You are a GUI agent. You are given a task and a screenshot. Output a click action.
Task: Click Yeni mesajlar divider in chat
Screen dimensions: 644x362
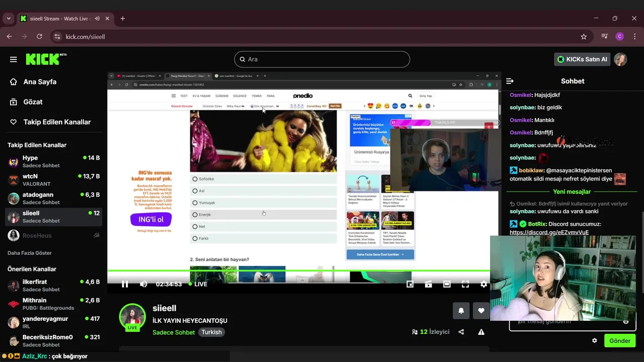pos(572,192)
